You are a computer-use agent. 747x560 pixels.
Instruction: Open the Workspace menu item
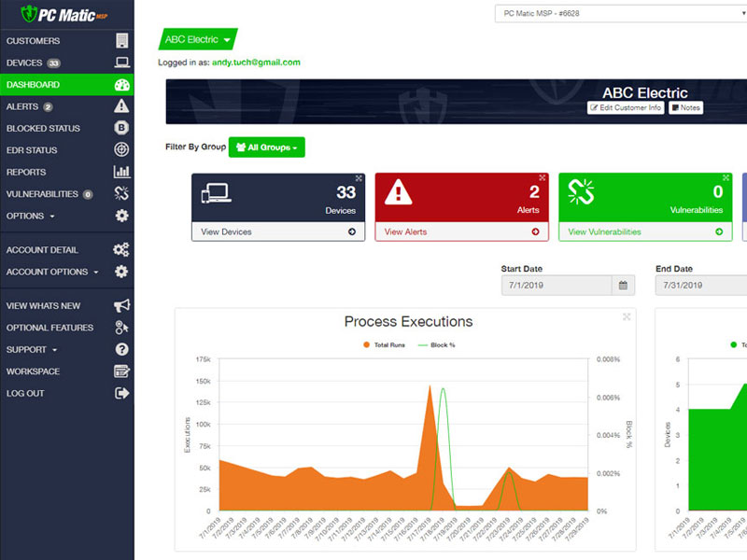tap(66, 371)
